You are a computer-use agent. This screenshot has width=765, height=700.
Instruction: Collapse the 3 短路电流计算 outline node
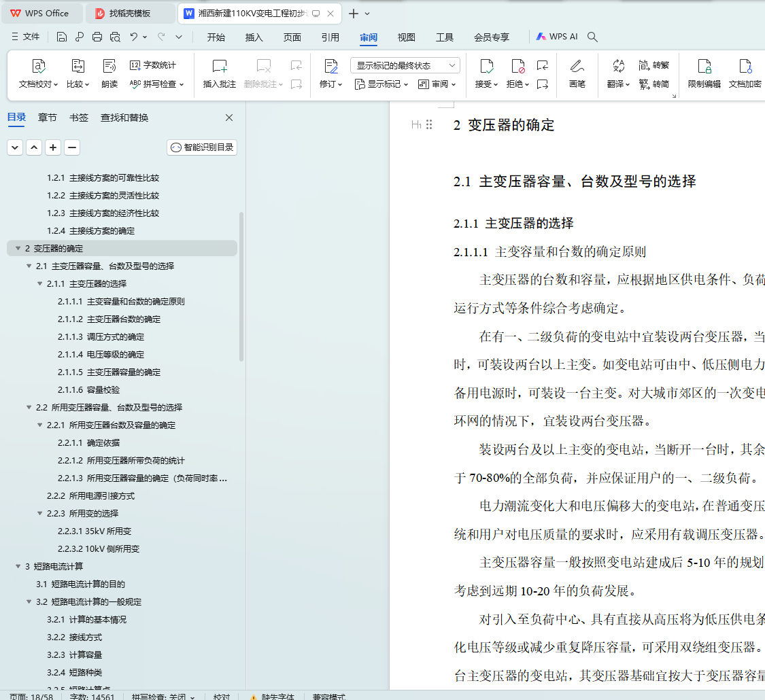[x=18, y=566]
